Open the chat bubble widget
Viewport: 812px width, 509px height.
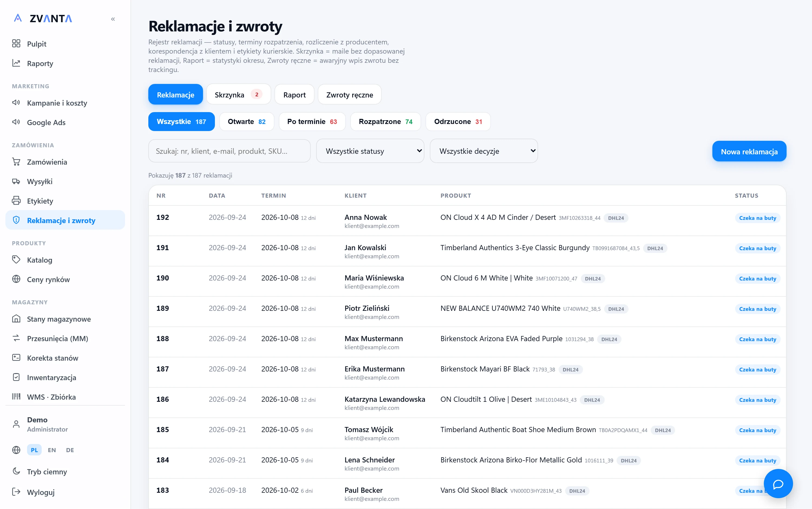point(778,484)
